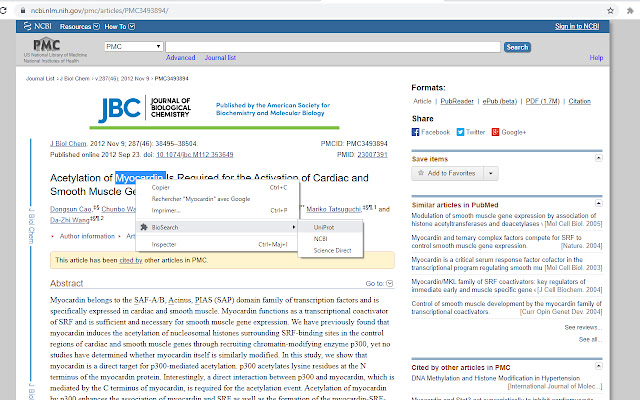Open Sign in to NCBI link
The height and width of the screenshot is (400, 640).
click(x=577, y=26)
